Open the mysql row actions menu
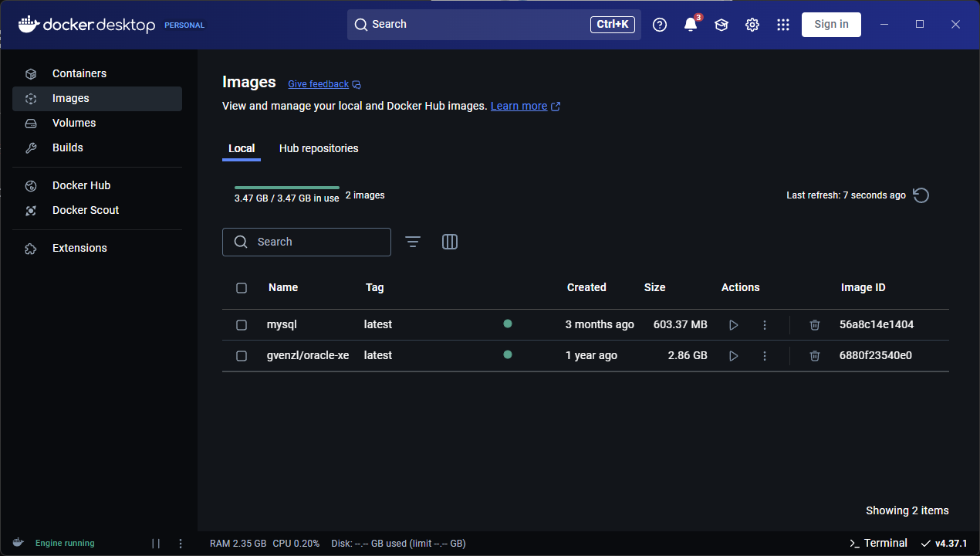980x556 pixels. coord(765,324)
